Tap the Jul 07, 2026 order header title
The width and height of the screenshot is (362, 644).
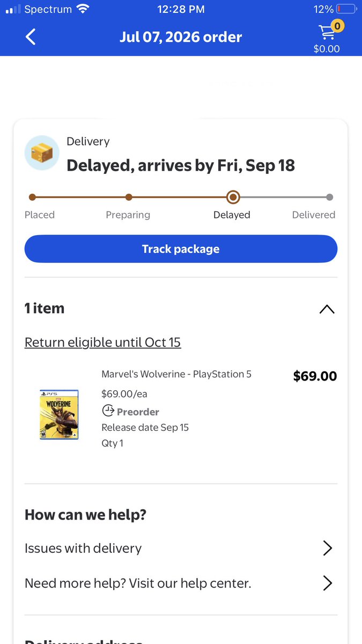[181, 37]
